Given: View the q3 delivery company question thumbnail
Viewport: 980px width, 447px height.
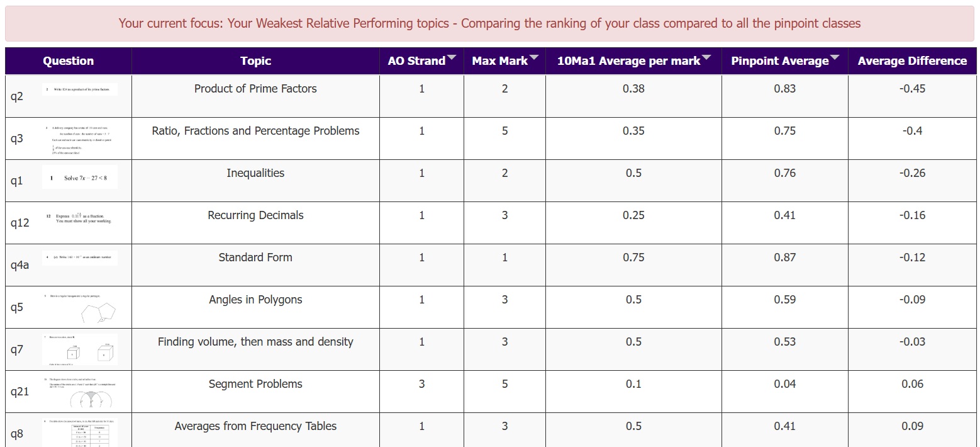Looking at the screenshot, I should point(79,139).
